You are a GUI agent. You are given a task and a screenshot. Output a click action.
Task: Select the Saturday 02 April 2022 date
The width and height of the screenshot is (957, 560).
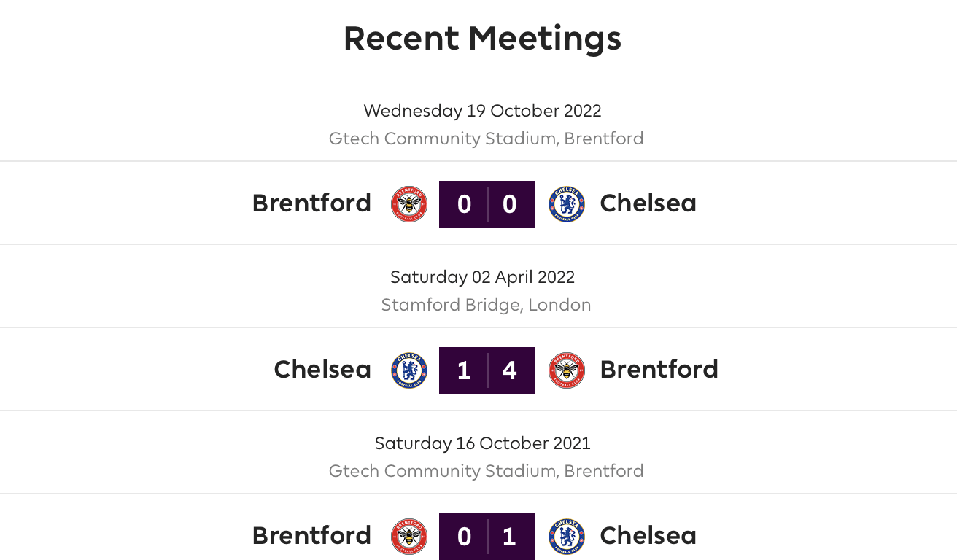click(x=482, y=277)
